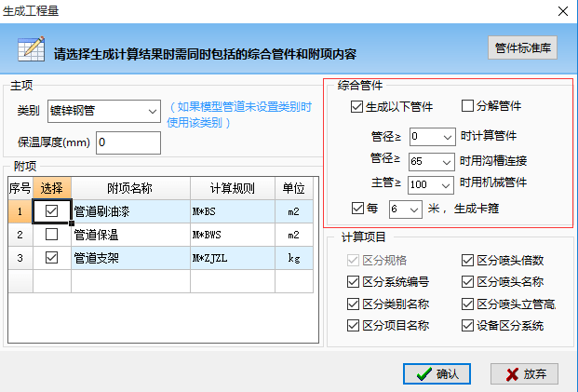Expand the 类别 镀锌钢管 dropdown
The height and width of the screenshot is (392, 578).
153,113
